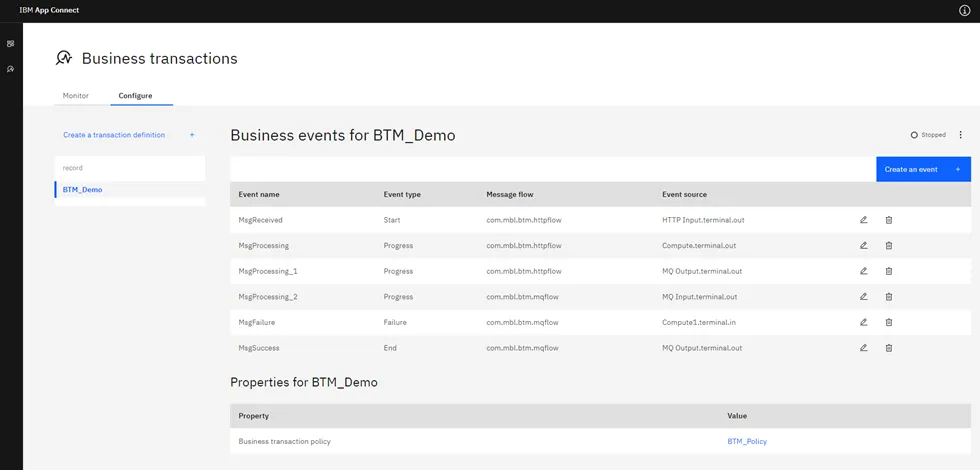980x470 pixels.
Task: Edit the MsgProcessing event
Action: click(x=864, y=246)
